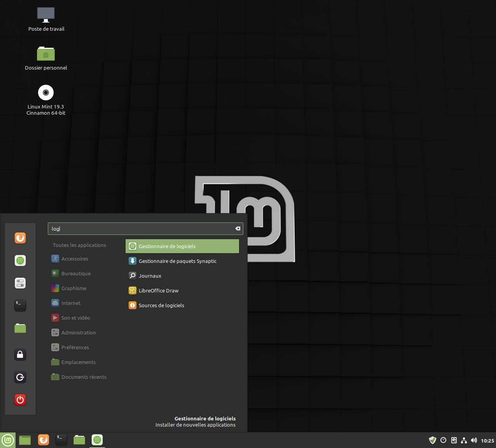
Task: Open the sound volume tray icon
Action: point(474,440)
